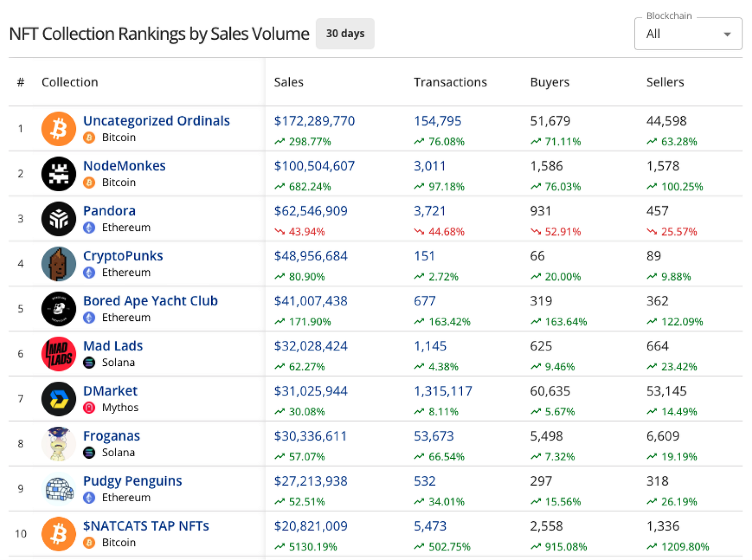The image size is (752, 560).
Task: Click small Bitcoin icon under NodeMonkes
Action: click(x=89, y=182)
